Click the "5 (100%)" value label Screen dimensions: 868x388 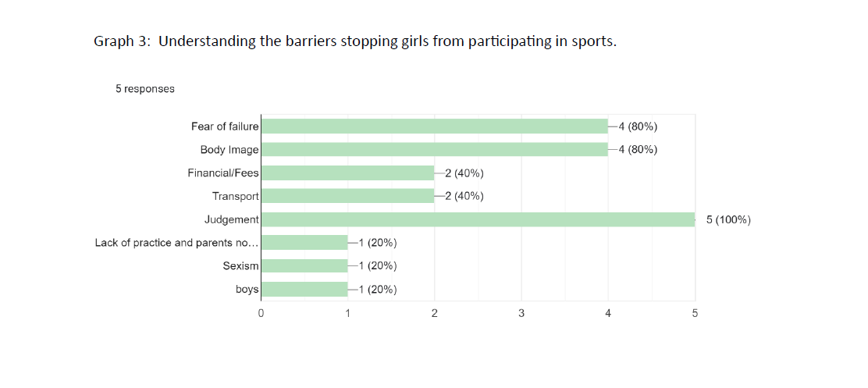click(x=728, y=219)
